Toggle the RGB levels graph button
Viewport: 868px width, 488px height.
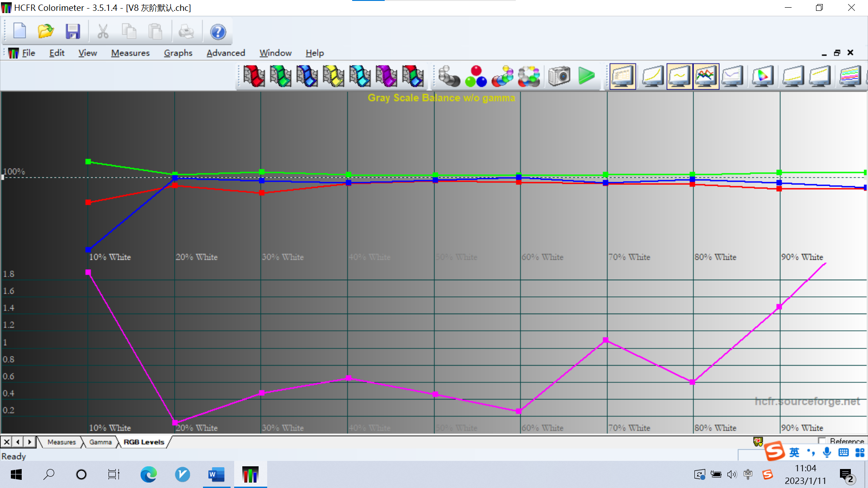(706, 76)
